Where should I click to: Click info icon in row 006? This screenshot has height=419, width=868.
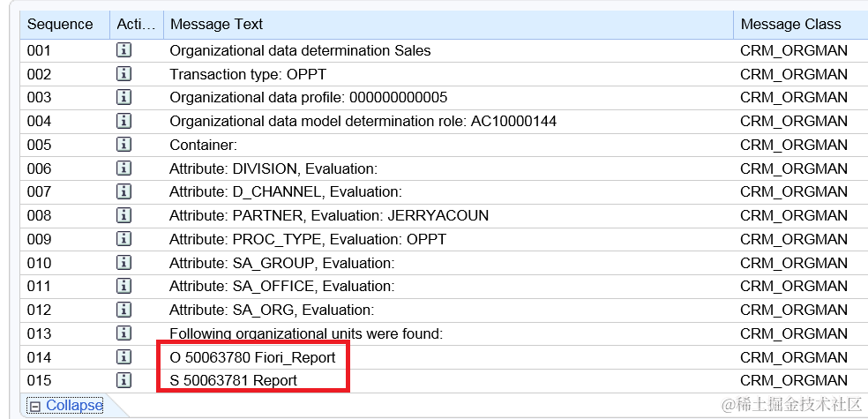123,168
